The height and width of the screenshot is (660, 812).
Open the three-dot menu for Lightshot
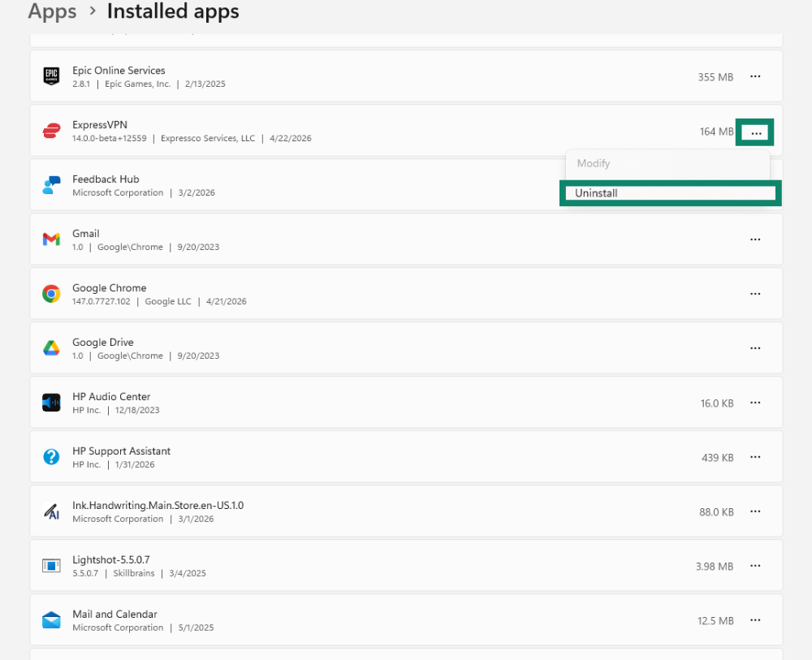pos(755,566)
